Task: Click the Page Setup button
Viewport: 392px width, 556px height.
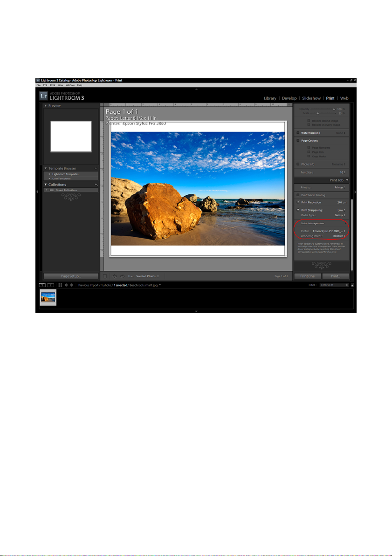Action: click(71, 276)
